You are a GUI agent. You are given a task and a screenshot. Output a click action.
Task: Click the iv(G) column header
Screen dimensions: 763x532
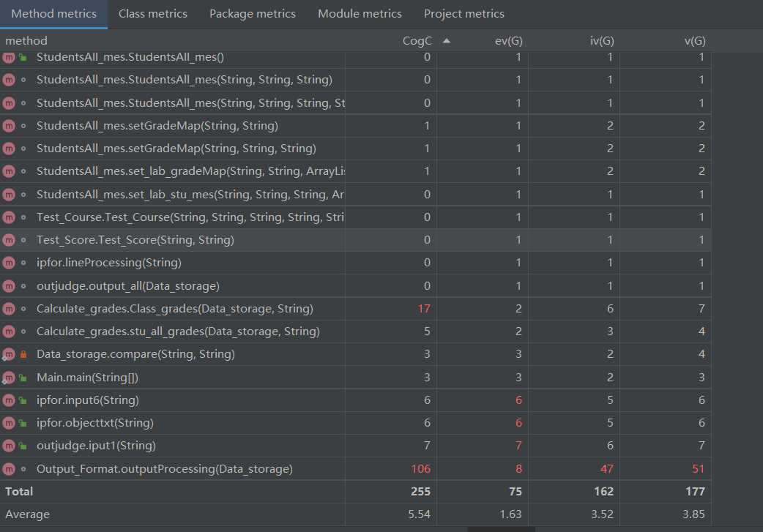tap(601, 41)
